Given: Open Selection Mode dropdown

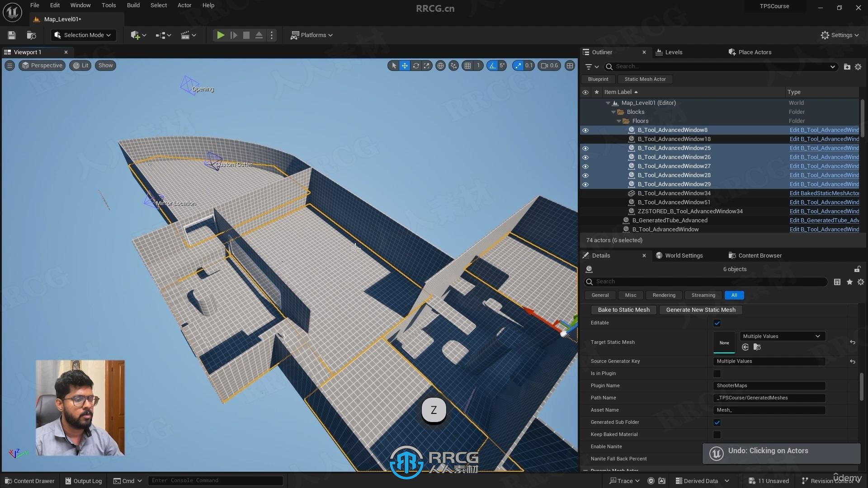Looking at the screenshot, I should pos(83,35).
